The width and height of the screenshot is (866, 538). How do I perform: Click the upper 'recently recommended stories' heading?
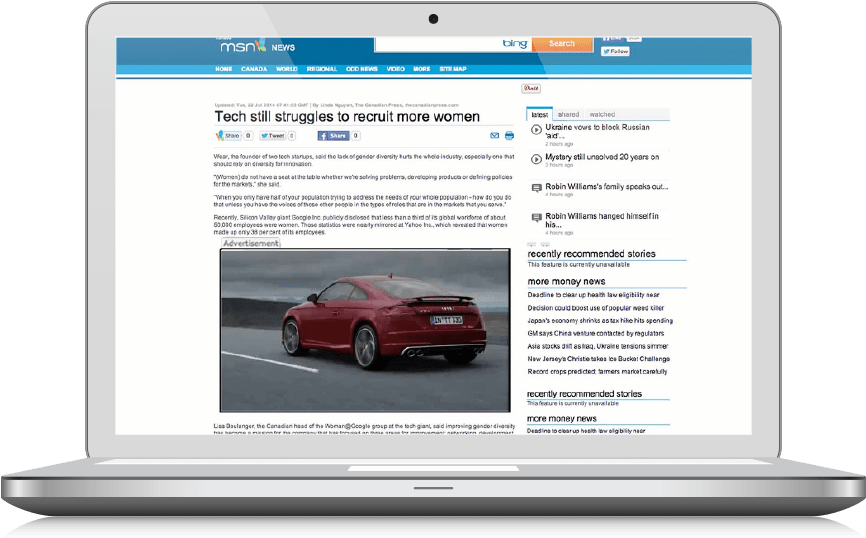click(x=592, y=254)
